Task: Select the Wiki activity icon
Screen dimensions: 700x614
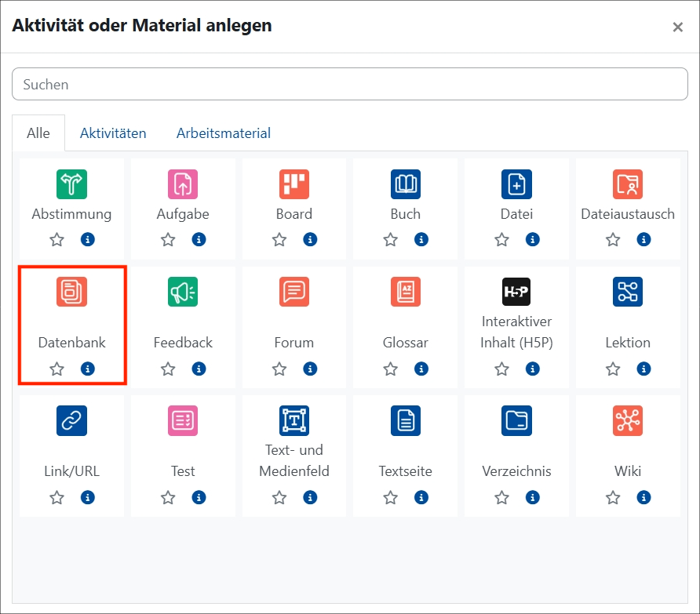Action: pyautogui.click(x=628, y=420)
